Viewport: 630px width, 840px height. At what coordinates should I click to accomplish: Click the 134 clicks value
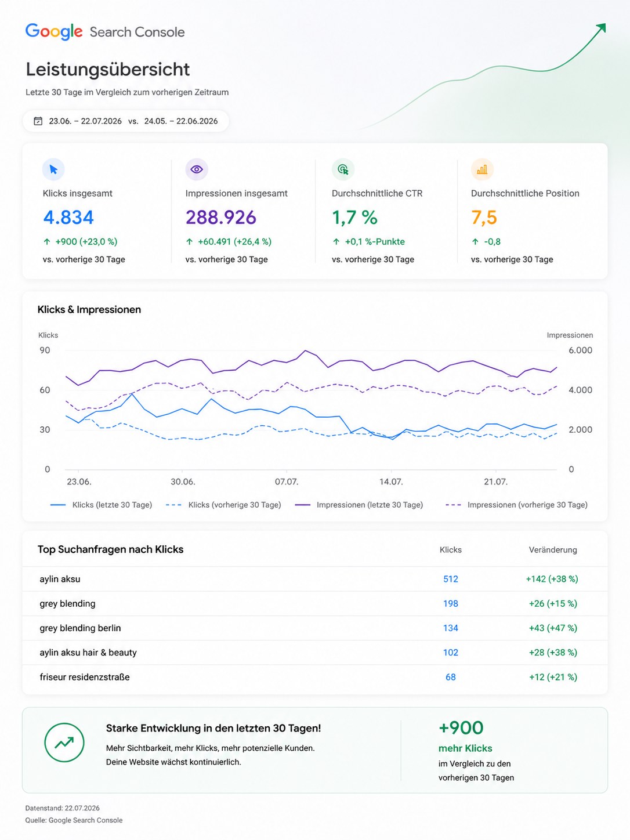[x=451, y=628]
